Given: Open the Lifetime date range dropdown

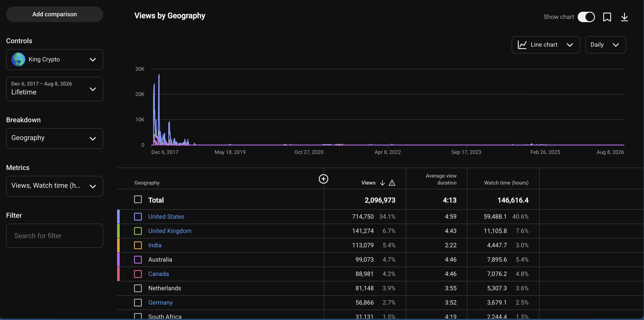Looking at the screenshot, I should [54, 89].
